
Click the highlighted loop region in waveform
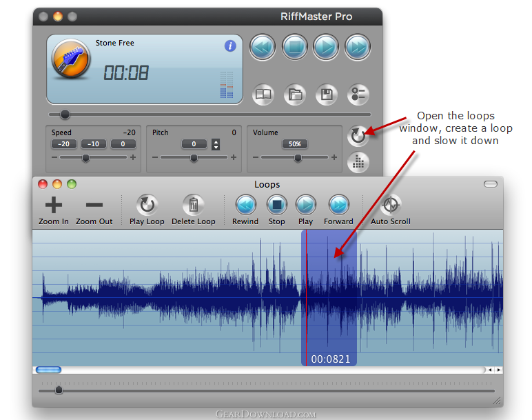tap(329, 298)
